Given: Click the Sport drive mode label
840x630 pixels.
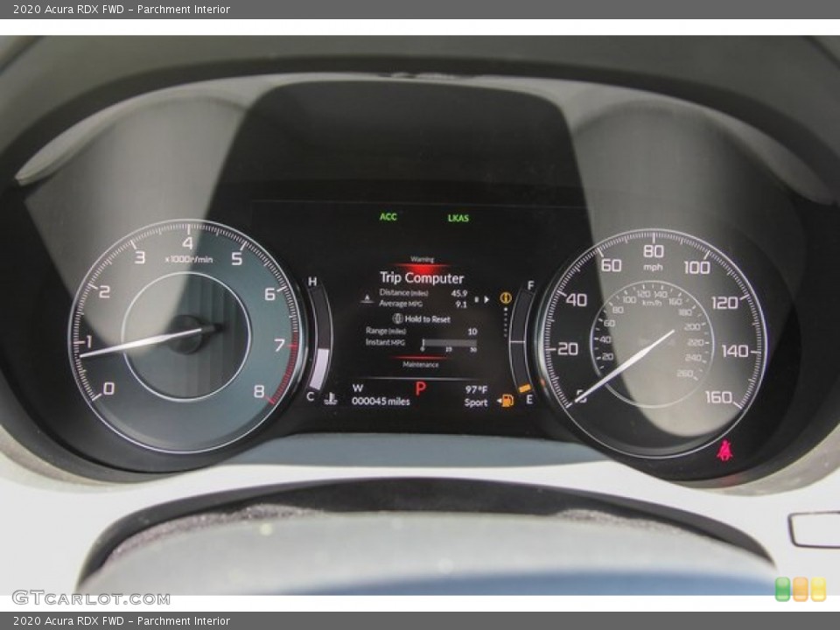Looking at the screenshot, I should pos(476,402).
